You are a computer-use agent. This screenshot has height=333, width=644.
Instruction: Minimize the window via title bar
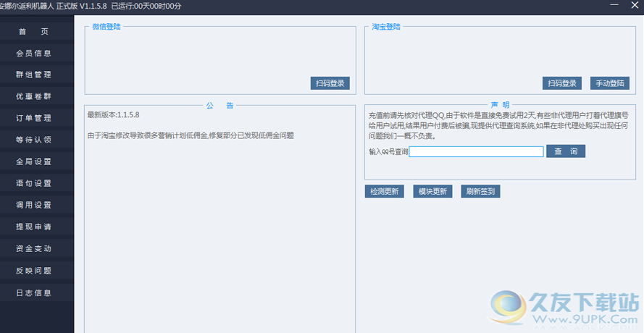tap(614, 5)
